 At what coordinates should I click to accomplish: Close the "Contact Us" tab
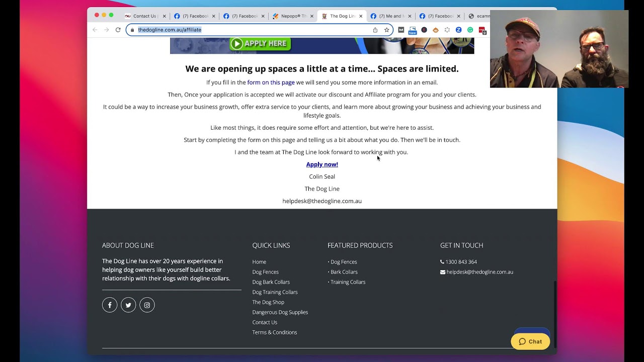pos(164,16)
